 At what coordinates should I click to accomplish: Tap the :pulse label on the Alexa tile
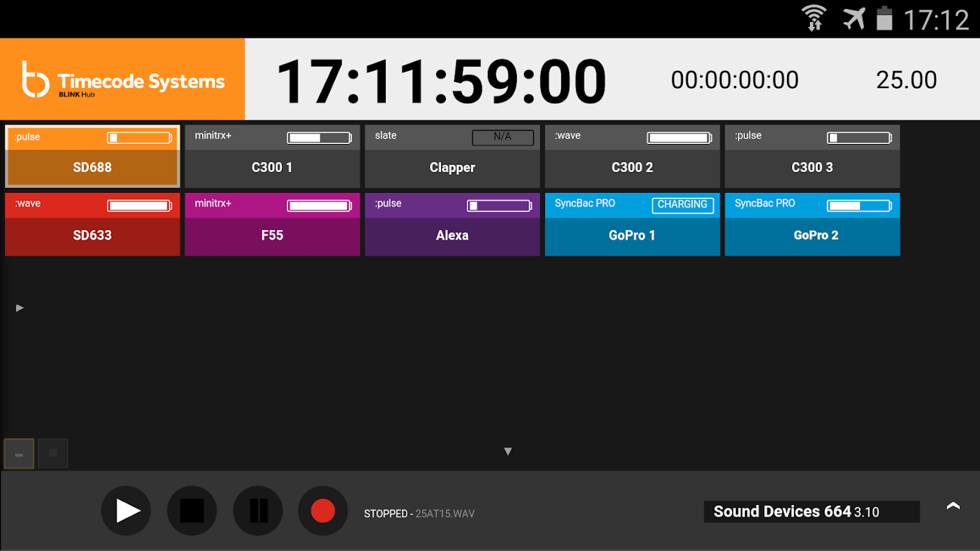pos(388,204)
